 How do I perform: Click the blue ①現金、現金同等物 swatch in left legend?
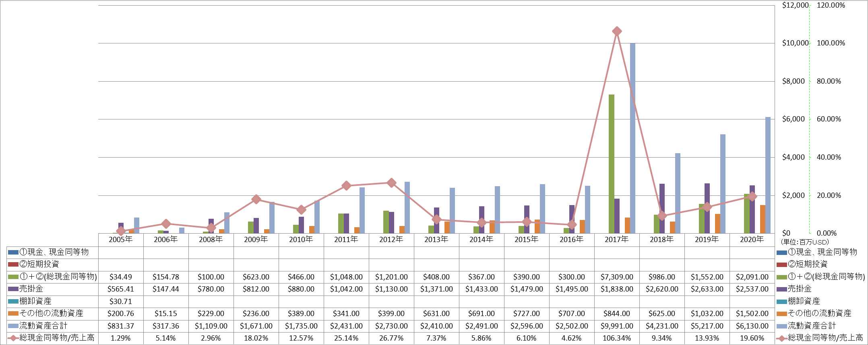point(13,253)
